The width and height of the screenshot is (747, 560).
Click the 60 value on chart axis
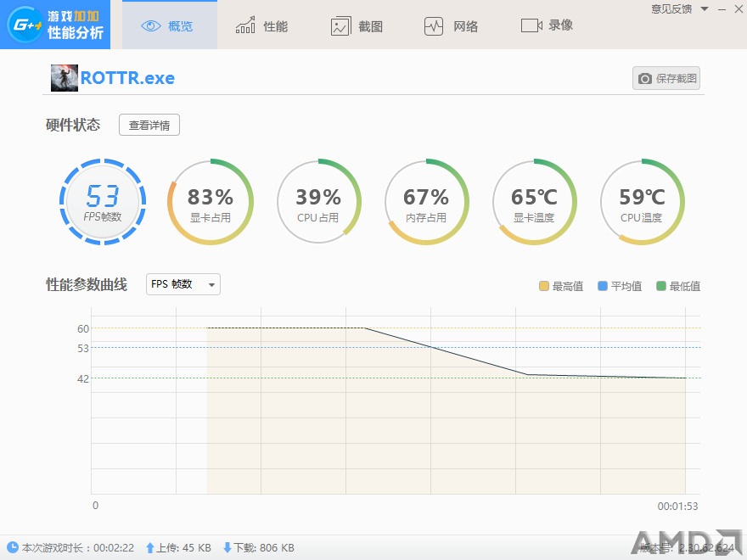[83, 328]
